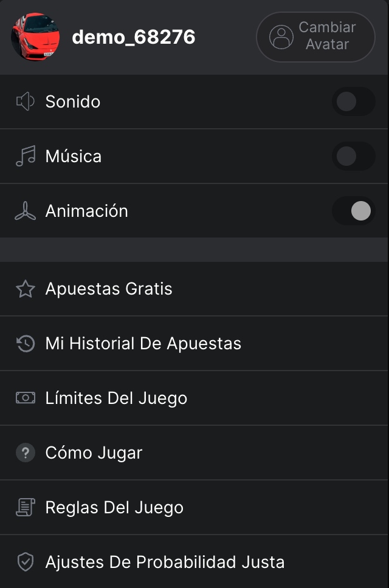Click the history clock icon
The image size is (389, 588).
pos(26,343)
